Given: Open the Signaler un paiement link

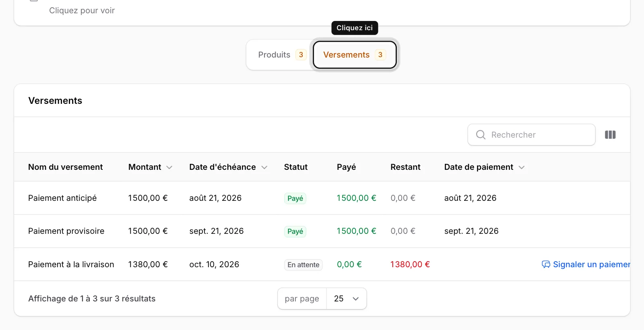Looking at the screenshot, I should click(x=586, y=264).
